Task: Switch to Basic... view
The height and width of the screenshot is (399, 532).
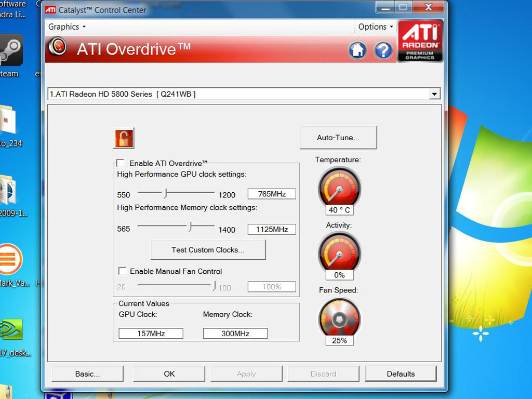Action: [x=87, y=374]
